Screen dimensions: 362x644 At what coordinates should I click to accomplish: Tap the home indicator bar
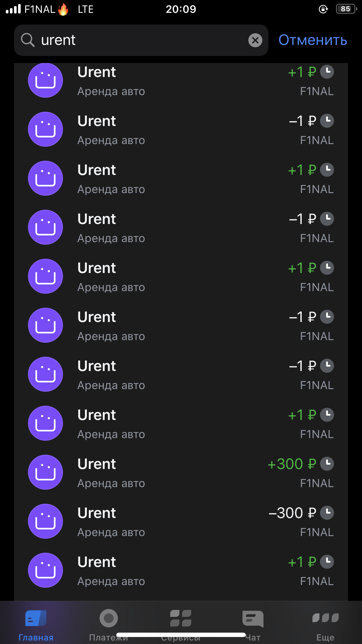point(181,635)
